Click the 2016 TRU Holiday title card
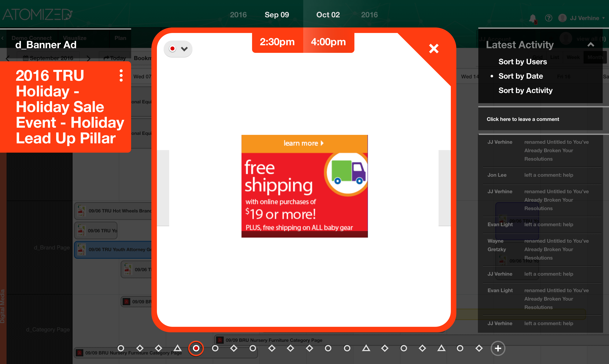Screen dimensions: 609x364 [66, 107]
